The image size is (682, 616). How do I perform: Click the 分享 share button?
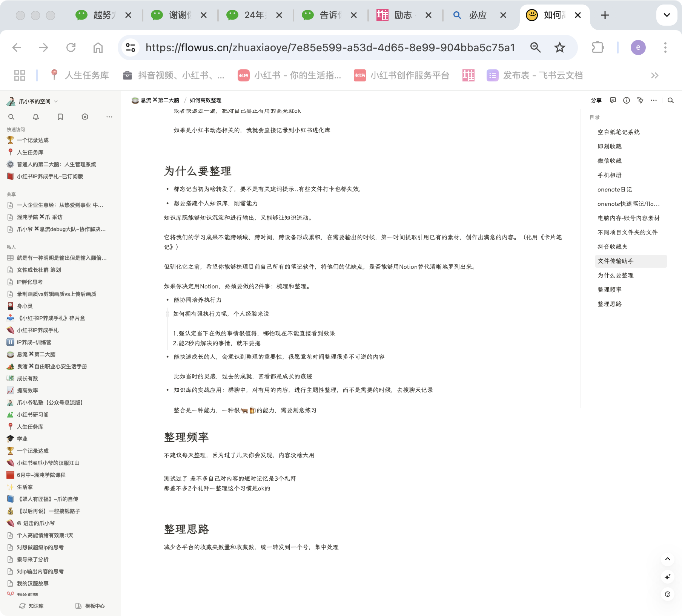coord(596,100)
